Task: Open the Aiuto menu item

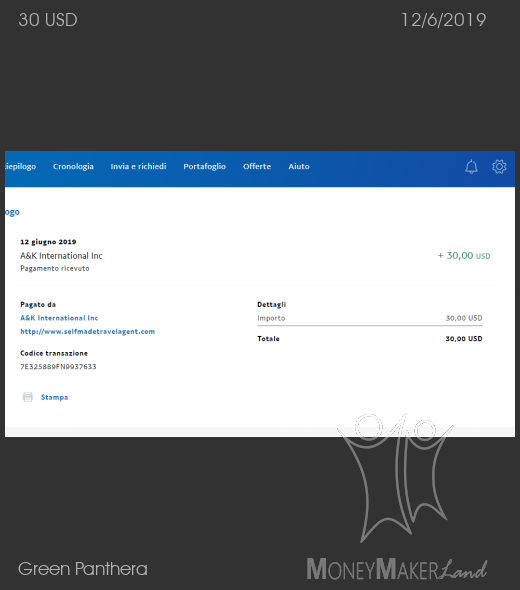Action: [x=299, y=166]
